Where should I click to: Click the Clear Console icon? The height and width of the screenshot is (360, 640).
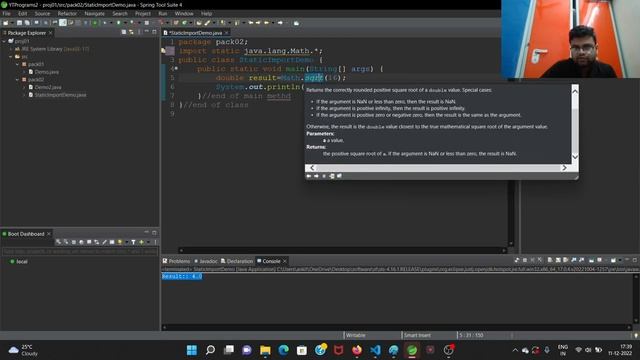(x=550, y=260)
